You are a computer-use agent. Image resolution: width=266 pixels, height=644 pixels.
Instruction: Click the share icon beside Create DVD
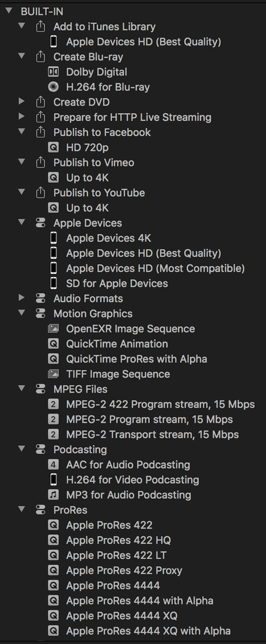[x=40, y=102]
